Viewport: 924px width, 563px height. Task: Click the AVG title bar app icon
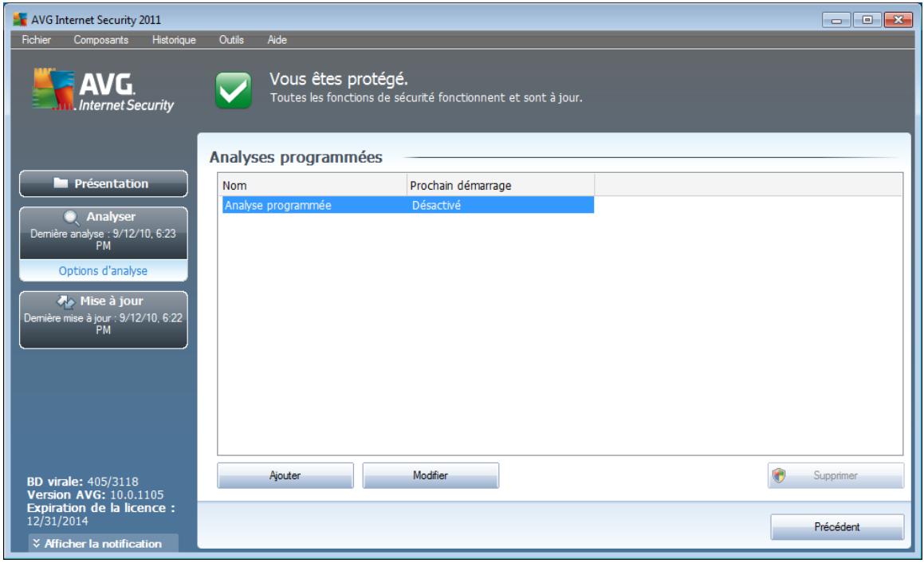click(x=20, y=19)
